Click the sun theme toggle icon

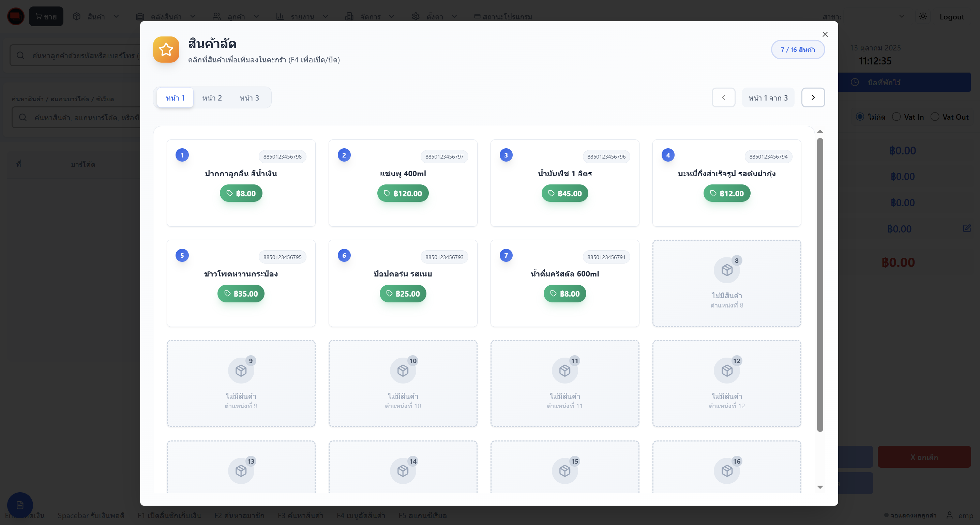[x=923, y=16]
